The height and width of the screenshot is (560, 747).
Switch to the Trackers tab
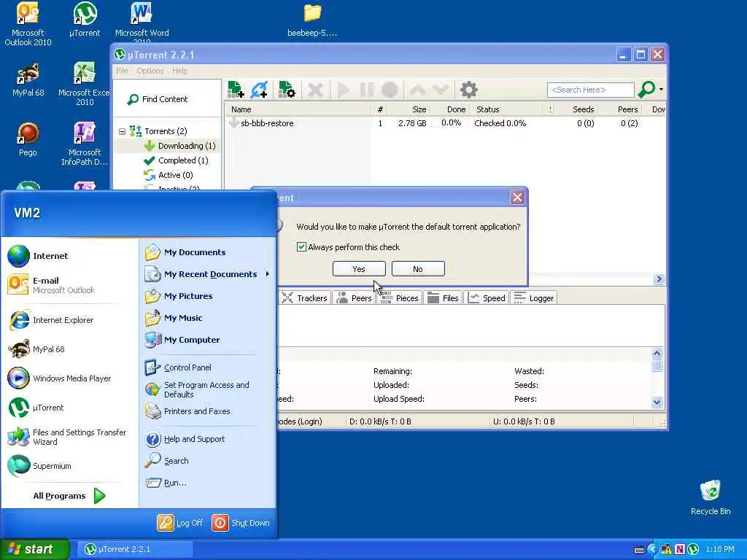click(304, 298)
